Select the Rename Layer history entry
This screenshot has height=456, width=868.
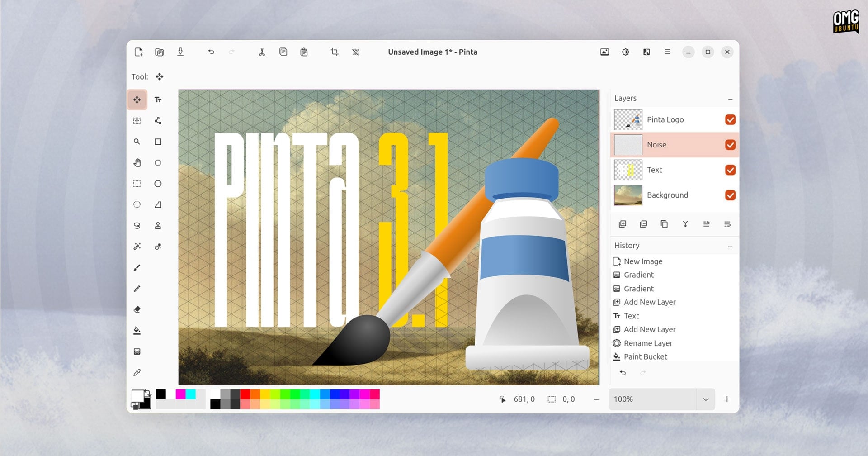tap(647, 343)
